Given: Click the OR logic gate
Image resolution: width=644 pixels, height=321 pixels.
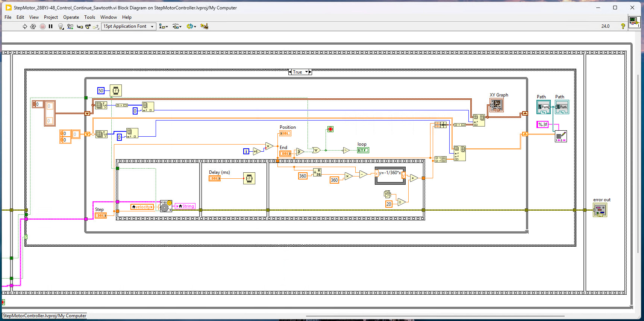Looking at the screenshot, I should click(x=316, y=150).
